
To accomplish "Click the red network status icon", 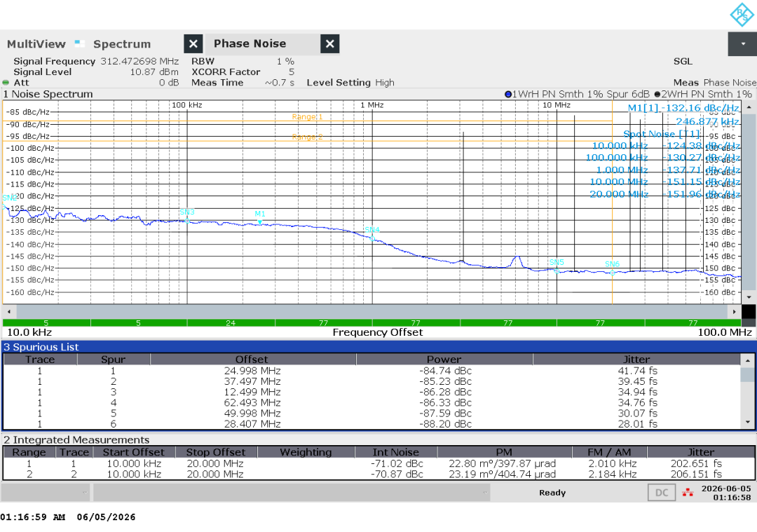I will pos(688,493).
